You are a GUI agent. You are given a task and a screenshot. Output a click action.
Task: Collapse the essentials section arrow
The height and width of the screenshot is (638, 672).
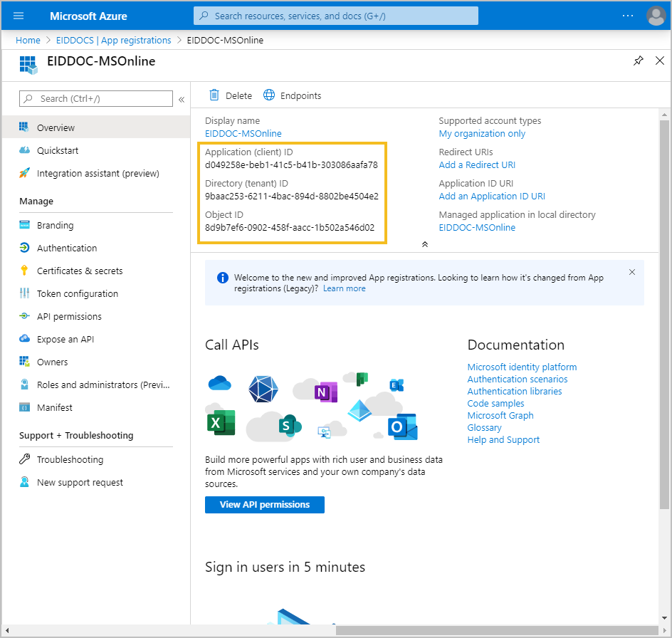pos(425,244)
